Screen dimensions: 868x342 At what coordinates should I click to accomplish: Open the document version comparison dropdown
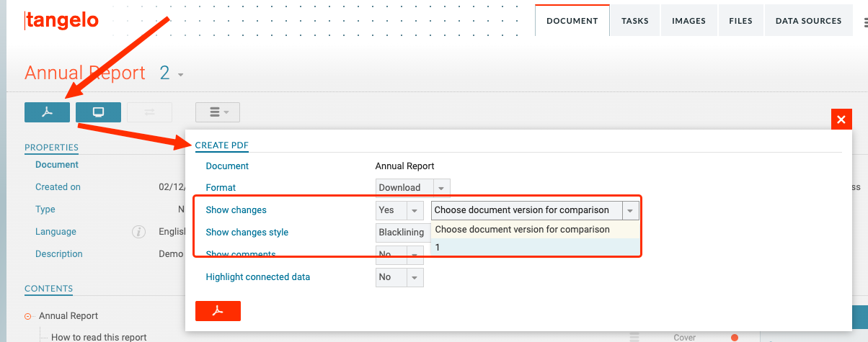pyautogui.click(x=535, y=210)
